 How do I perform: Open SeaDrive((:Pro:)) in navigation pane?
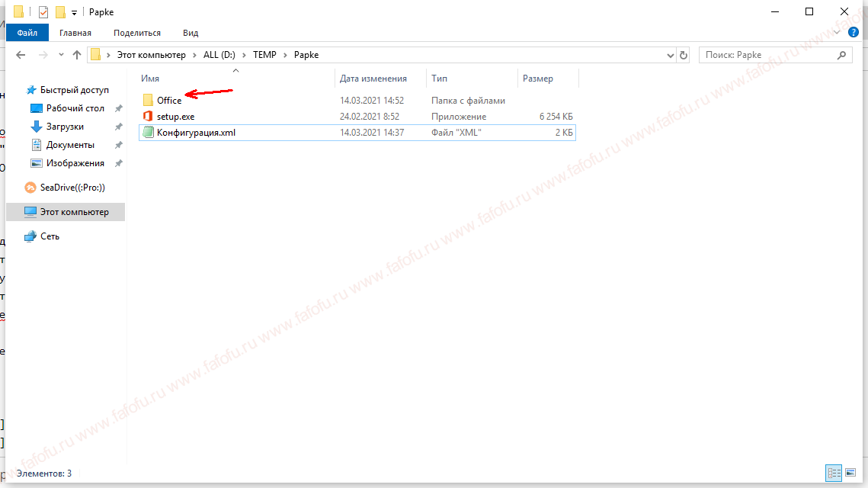72,188
